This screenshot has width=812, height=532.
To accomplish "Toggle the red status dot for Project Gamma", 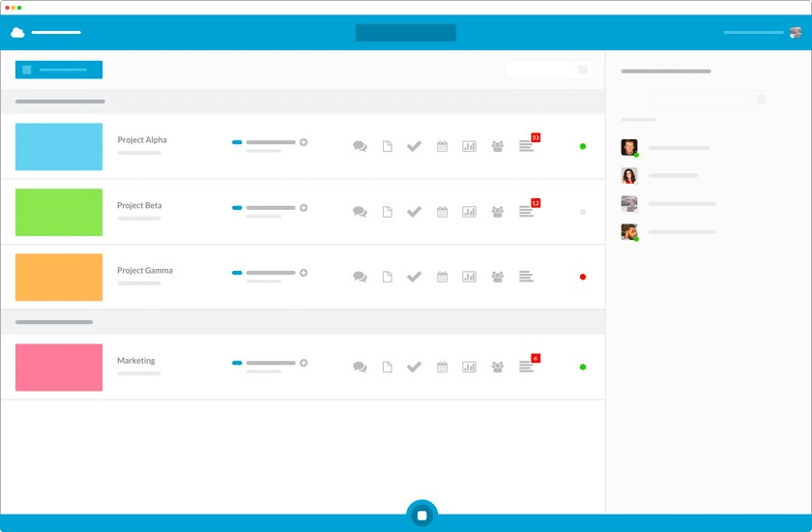I will tap(583, 277).
